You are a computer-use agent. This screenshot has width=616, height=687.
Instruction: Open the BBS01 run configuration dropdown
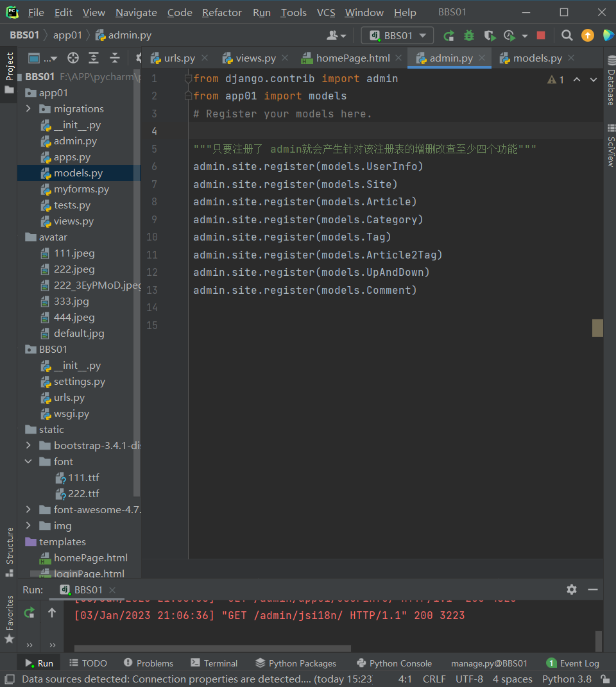[397, 36]
